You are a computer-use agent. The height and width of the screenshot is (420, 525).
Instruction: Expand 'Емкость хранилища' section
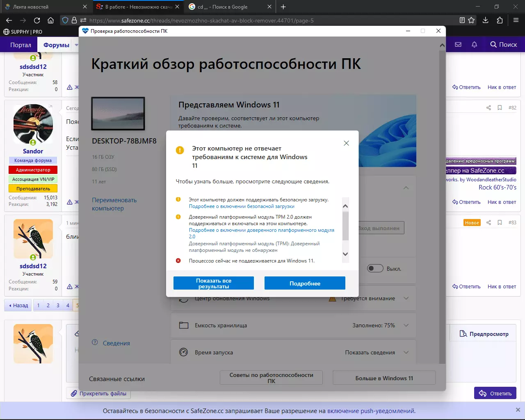(406, 325)
